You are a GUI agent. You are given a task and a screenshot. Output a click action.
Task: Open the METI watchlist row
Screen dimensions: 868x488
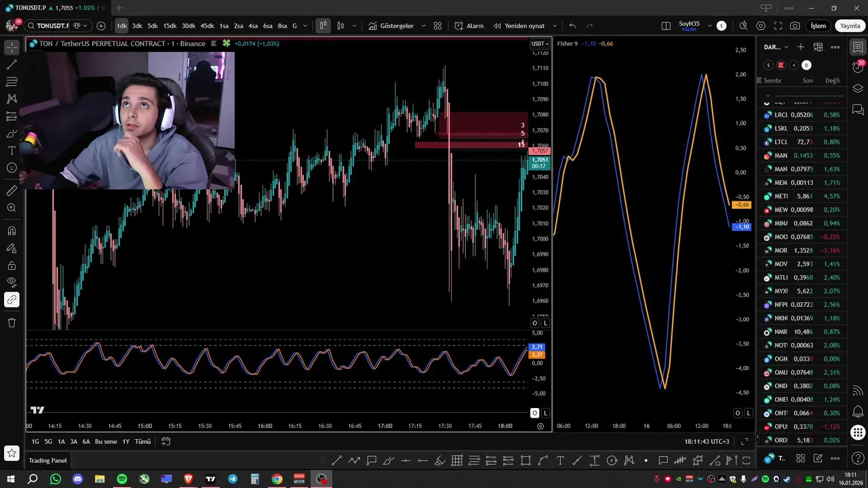click(x=803, y=196)
